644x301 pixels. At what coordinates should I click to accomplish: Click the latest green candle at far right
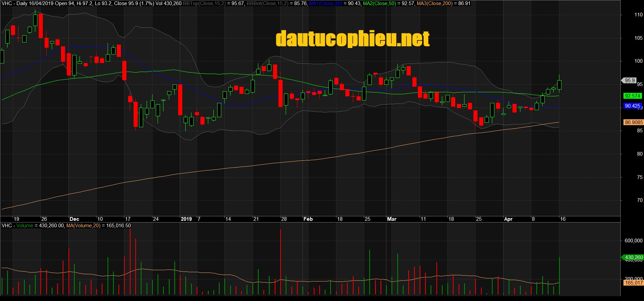559,85
